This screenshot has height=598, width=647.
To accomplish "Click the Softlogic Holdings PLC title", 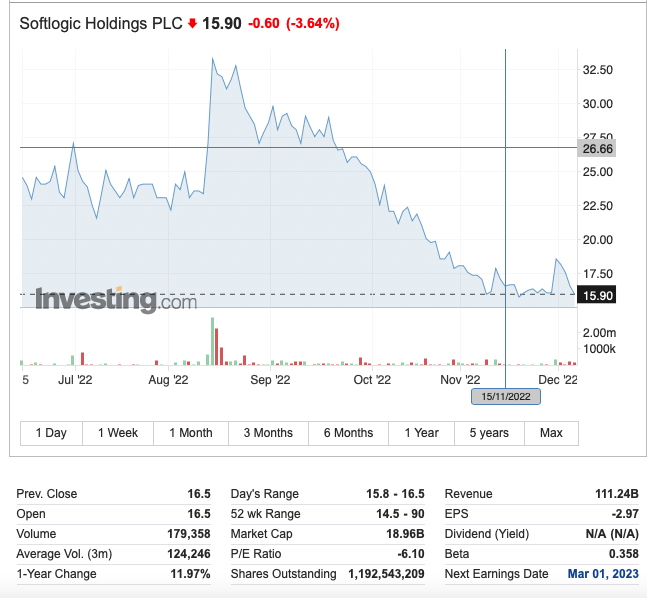I will [101, 24].
